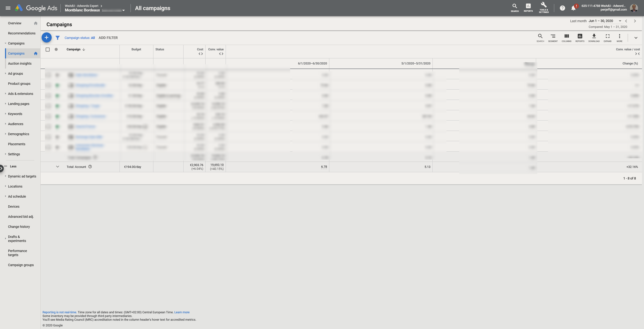
Task: Open Auction insights
Action: point(20,64)
